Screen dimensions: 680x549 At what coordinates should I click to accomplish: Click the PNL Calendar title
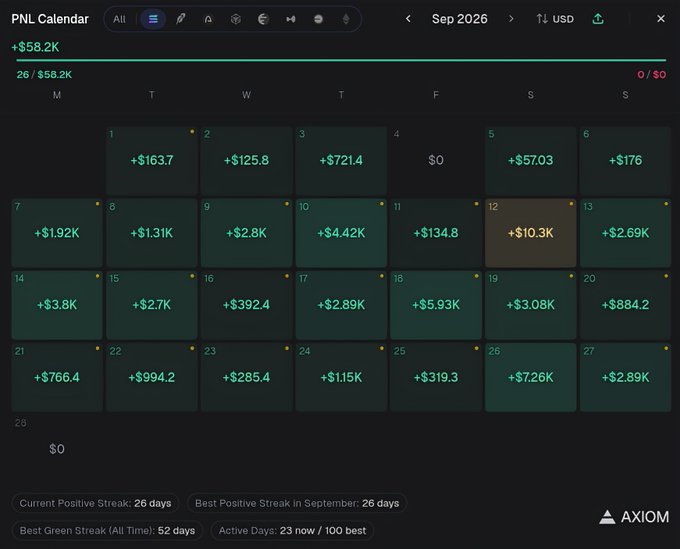point(50,19)
